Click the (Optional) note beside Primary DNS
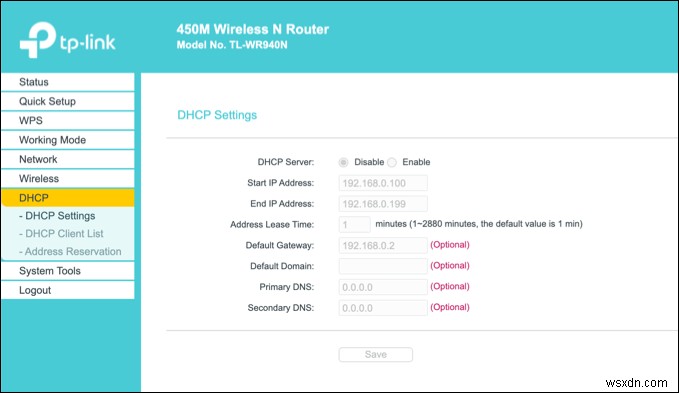Viewport: 679px width, 393px height. coord(449,287)
